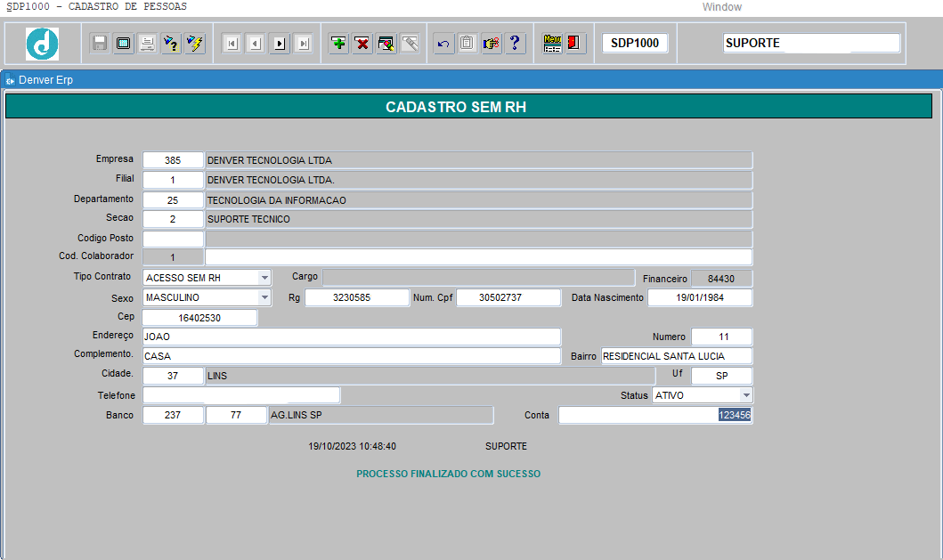Viewport: 943px width, 560px height.
Task: Delete the record with red X
Action: (362, 44)
